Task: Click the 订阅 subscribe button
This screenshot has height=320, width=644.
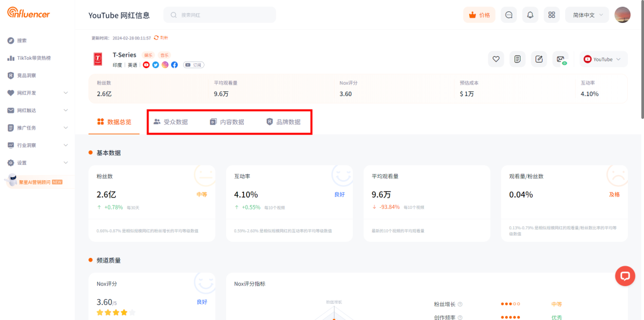Action: click(x=194, y=65)
